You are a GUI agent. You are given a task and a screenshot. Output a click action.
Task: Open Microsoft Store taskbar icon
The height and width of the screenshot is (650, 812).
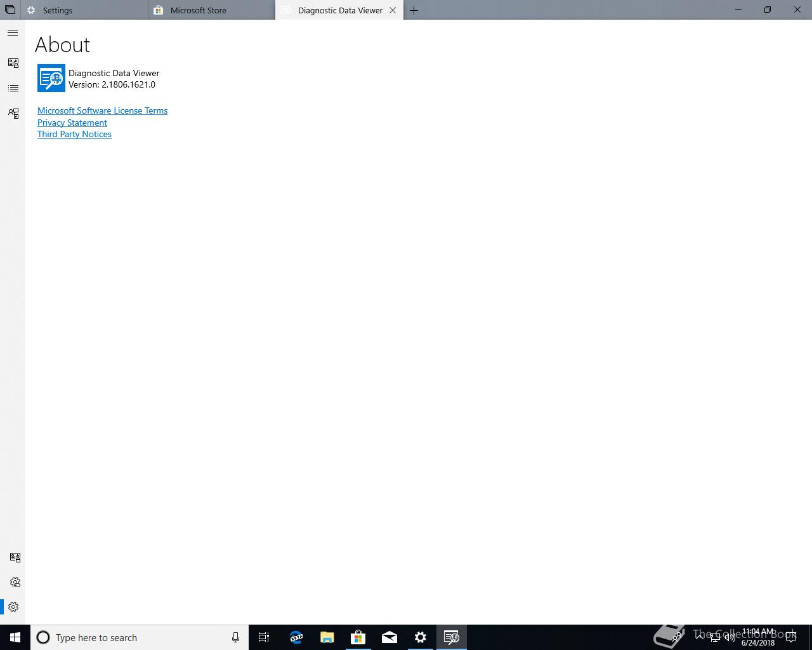tap(358, 637)
